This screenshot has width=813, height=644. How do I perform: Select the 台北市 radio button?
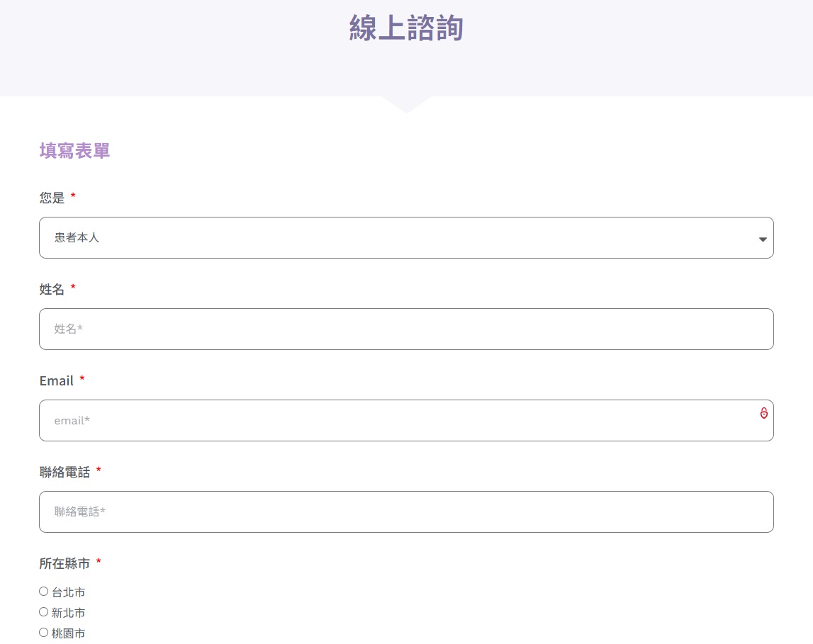pos(43,591)
